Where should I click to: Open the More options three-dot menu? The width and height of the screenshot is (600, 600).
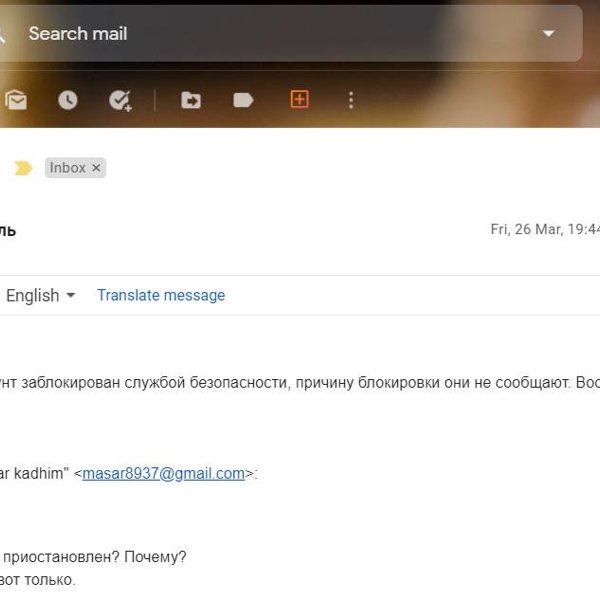(351, 100)
